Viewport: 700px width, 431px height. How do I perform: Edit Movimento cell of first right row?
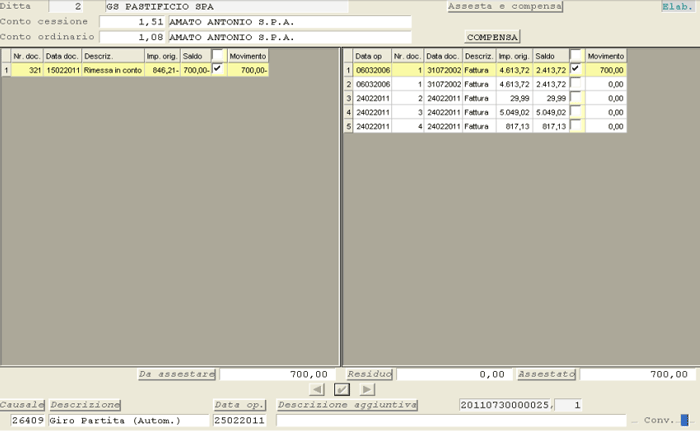tap(606, 70)
